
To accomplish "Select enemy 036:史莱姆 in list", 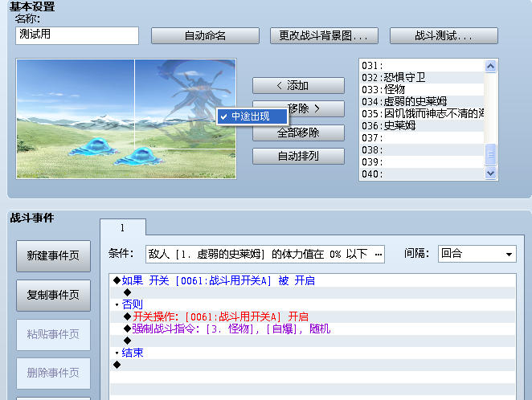I will [x=422, y=126].
